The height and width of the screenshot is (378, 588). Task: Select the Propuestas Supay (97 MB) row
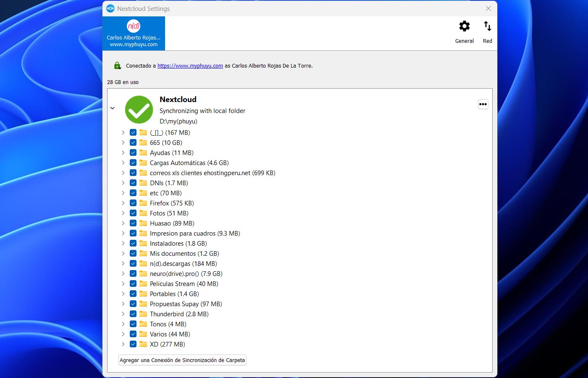click(186, 304)
